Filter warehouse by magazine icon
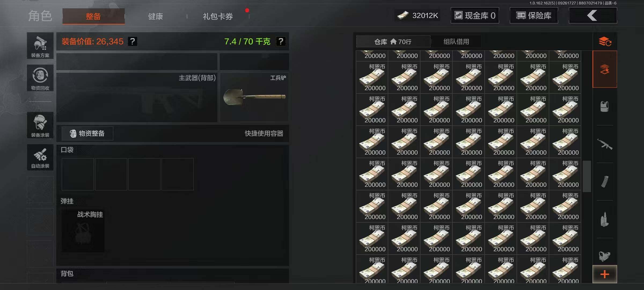 605,182
